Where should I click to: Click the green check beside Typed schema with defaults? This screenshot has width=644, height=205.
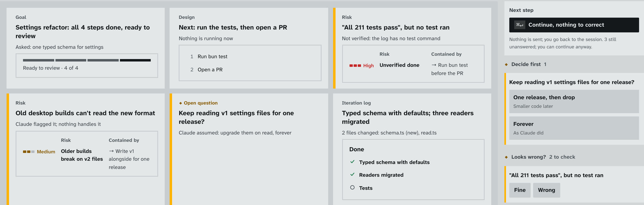(352, 162)
